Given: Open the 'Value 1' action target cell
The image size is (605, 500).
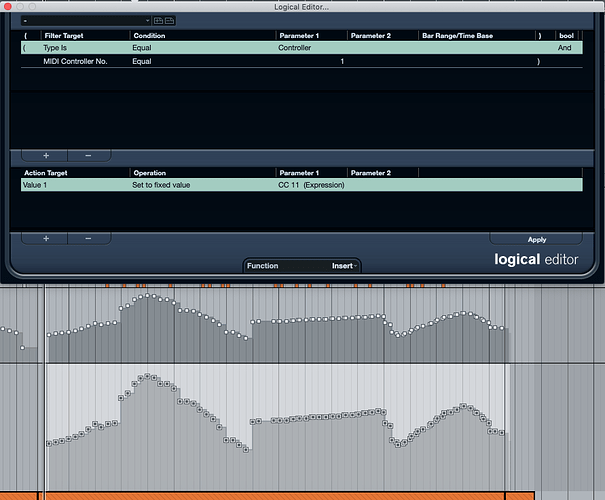Looking at the screenshot, I should (x=35, y=185).
